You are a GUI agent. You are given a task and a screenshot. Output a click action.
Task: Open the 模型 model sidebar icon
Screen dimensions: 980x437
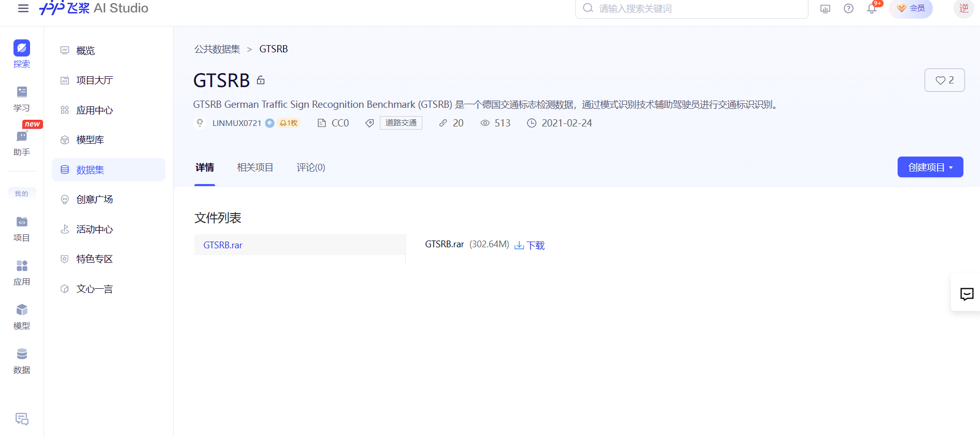click(x=22, y=317)
